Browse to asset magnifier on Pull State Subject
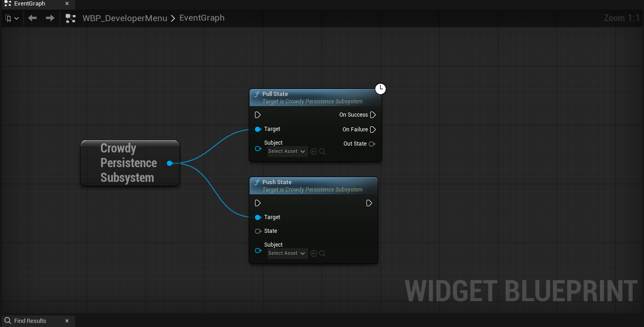This screenshot has height=327, width=644. coord(322,152)
